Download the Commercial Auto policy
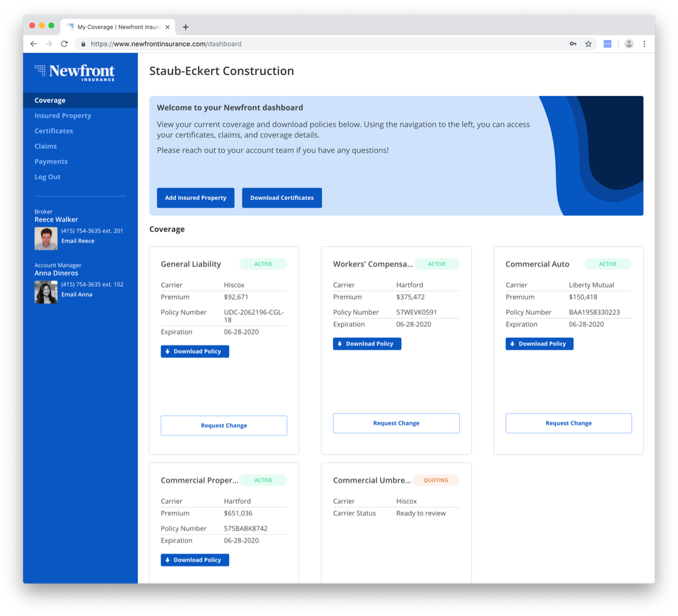Screen dimensions: 678x616 click(x=540, y=344)
